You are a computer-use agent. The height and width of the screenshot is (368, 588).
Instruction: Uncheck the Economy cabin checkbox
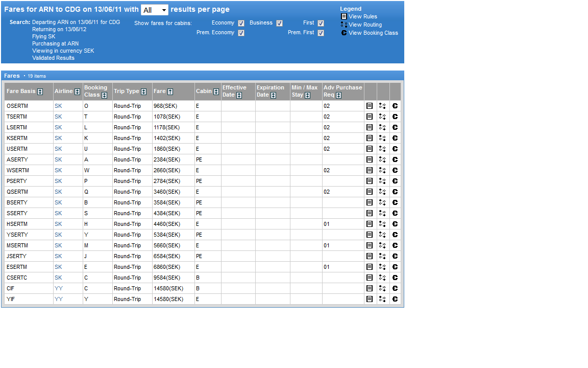coord(241,23)
